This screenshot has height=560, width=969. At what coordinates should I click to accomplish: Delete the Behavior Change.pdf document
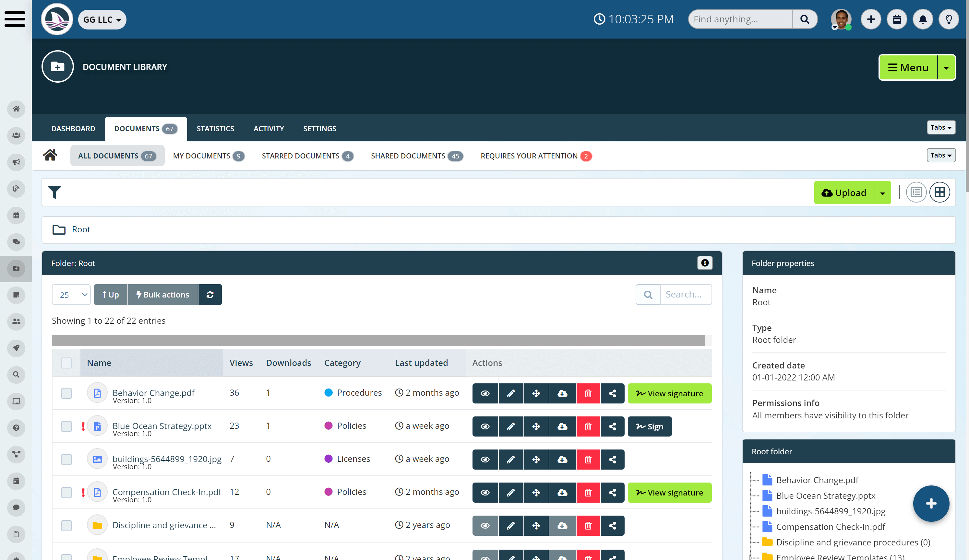click(588, 393)
